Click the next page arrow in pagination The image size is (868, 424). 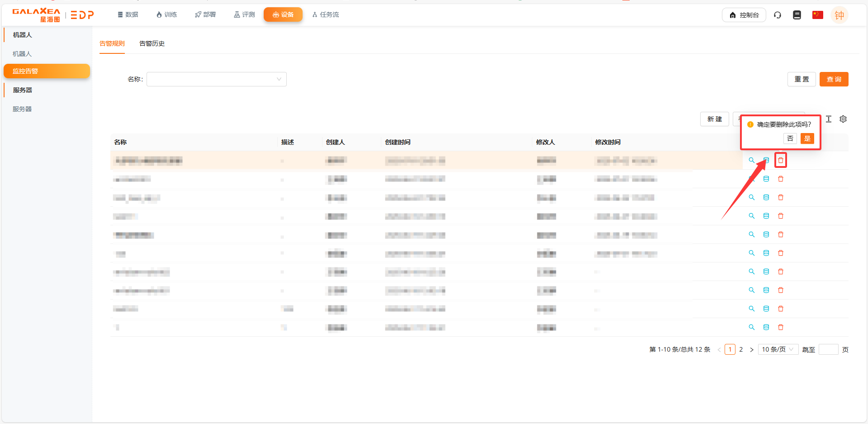(752, 349)
